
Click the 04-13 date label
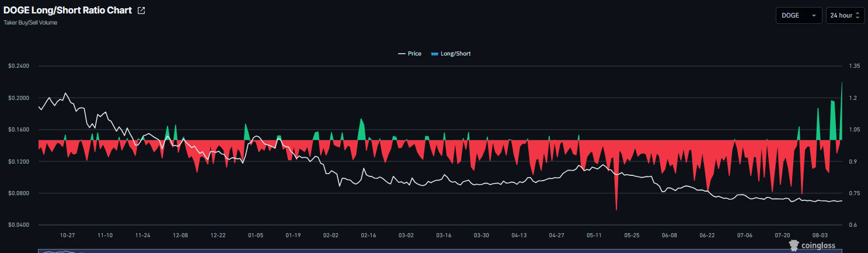click(519, 235)
